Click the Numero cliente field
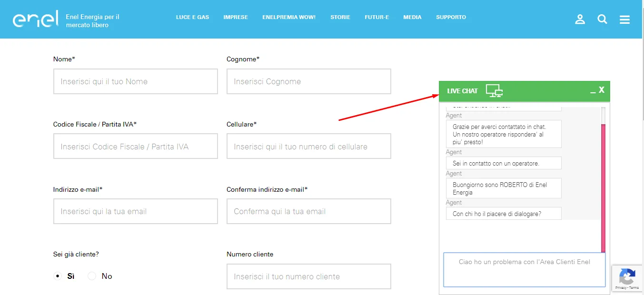 (x=309, y=276)
